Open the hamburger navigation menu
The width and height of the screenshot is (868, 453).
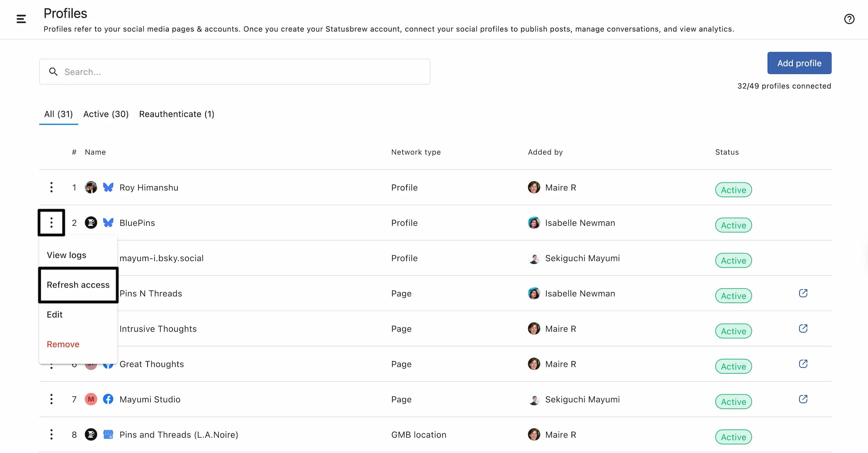click(x=21, y=19)
